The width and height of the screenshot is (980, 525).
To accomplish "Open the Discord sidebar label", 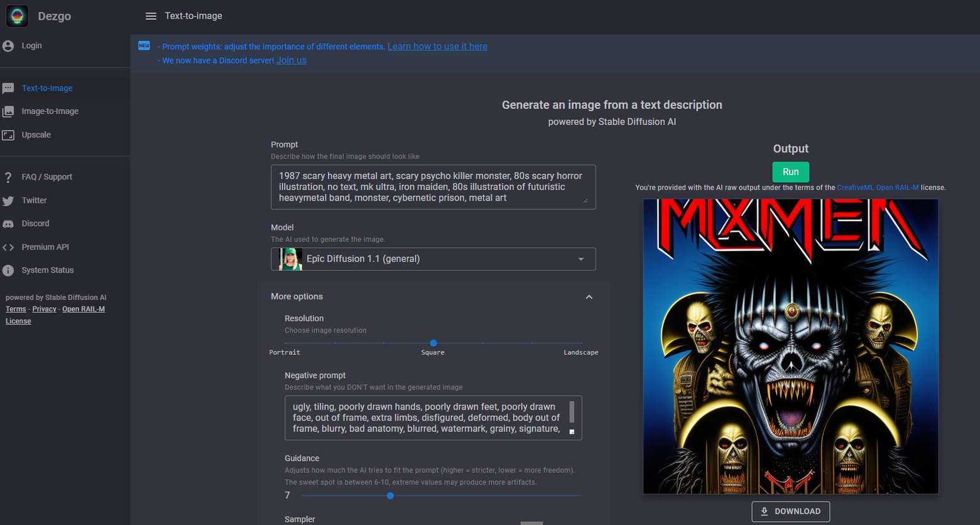I will point(35,224).
